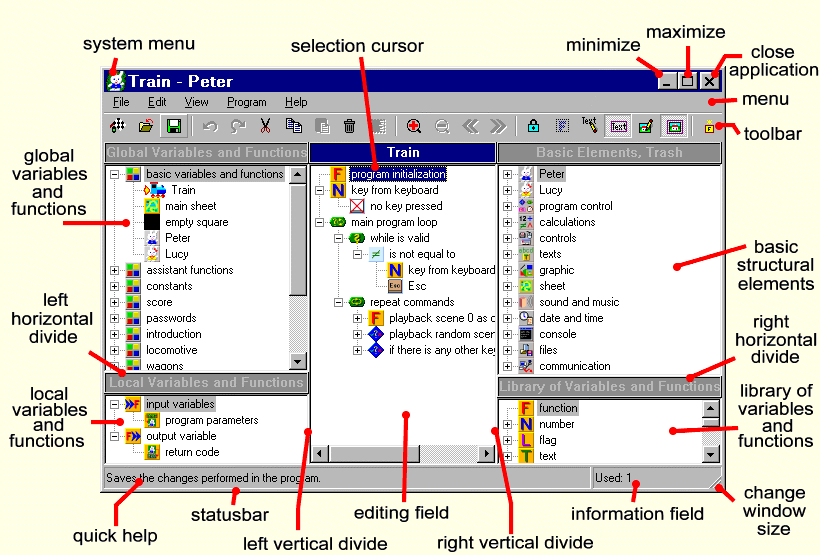Viewport: 820px width, 555px height.
Task: Open the Program menu
Action: pyautogui.click(x=246, y=102)
